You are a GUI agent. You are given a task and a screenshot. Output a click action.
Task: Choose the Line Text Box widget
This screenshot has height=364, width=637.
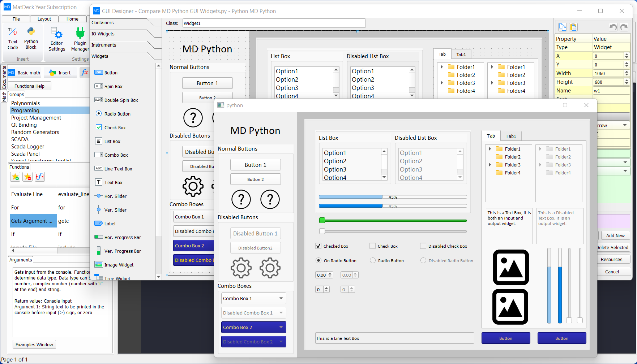113,169
